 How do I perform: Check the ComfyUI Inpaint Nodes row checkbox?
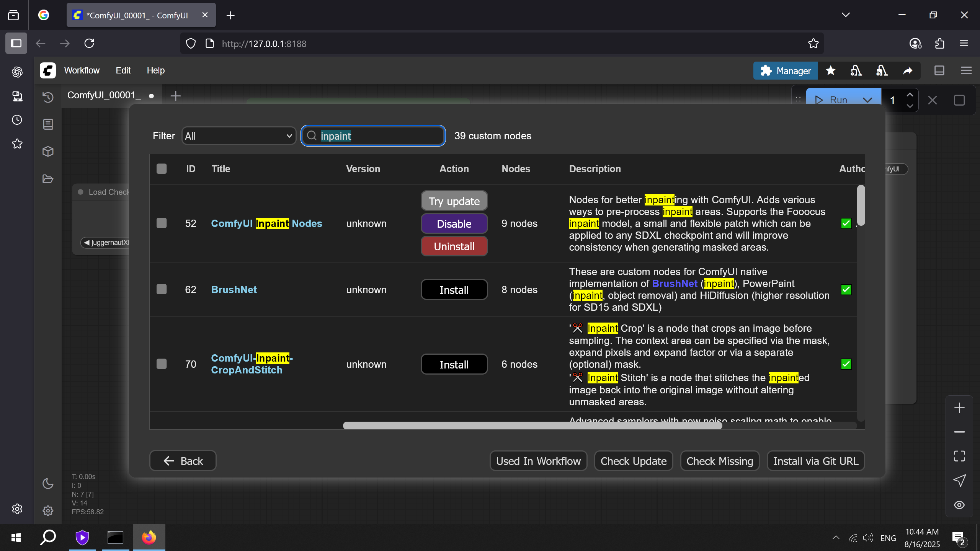click(x=162, y=223)
